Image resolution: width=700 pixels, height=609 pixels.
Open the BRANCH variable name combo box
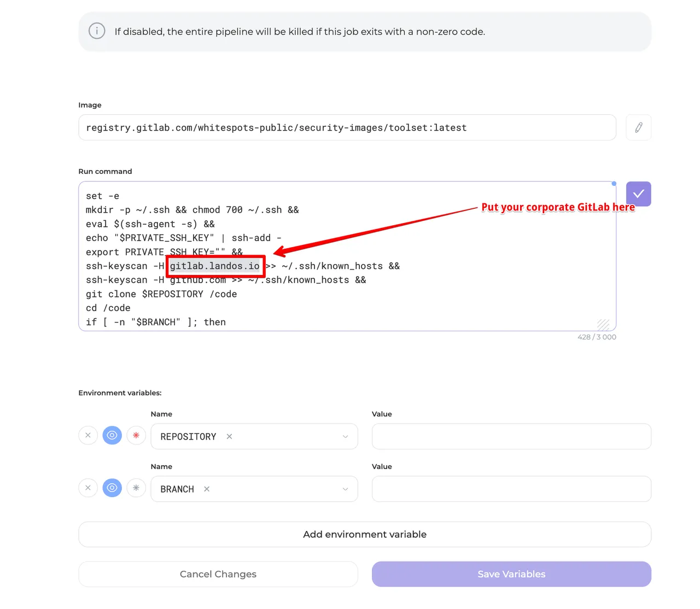pyautogui.click(x=273, y=489)
